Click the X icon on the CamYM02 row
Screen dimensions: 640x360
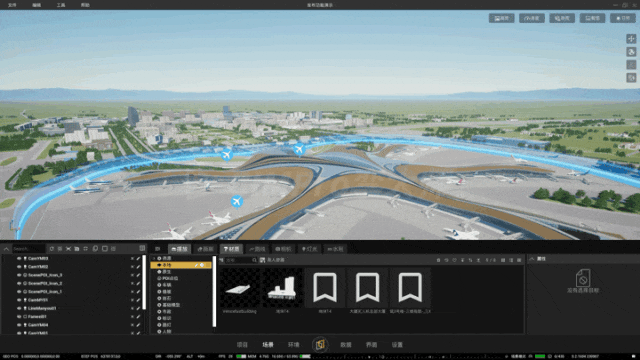point(132,267)
